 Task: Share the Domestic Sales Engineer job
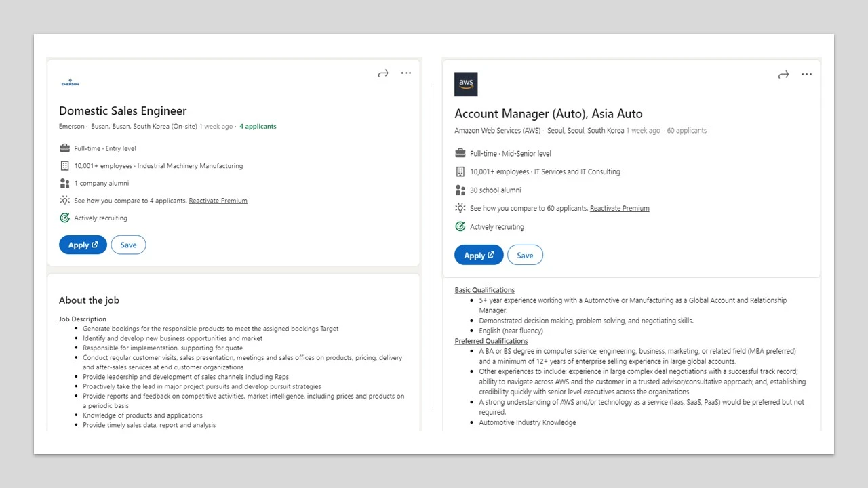(x=383, y=73)
